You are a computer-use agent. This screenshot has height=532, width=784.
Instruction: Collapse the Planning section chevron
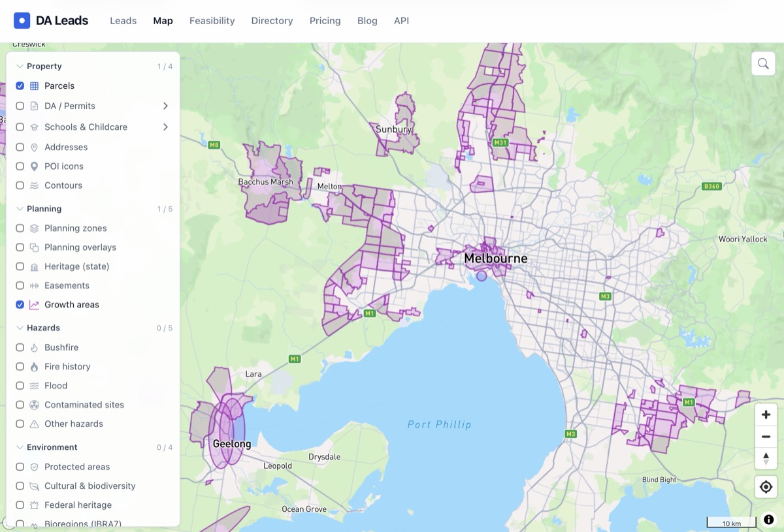pos(20,209)
